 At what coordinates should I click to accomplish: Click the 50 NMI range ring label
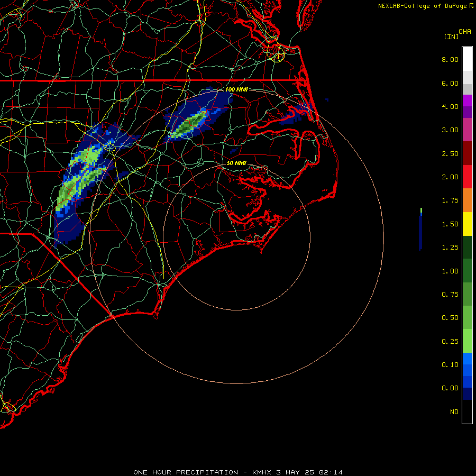236,163
